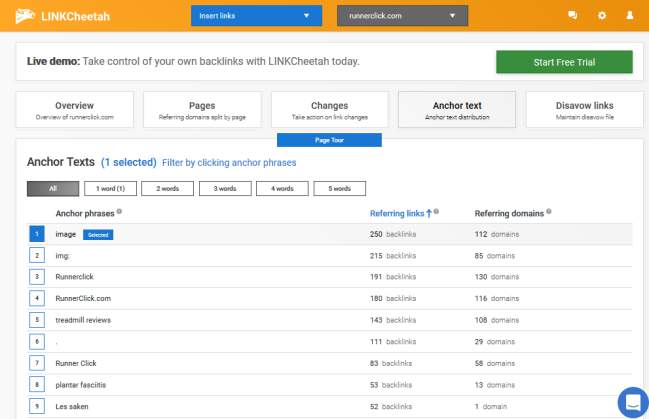The height and width of the screenshot is (419, 649).
Task: Click '112 domains' in image row
Action: point(497,234)
